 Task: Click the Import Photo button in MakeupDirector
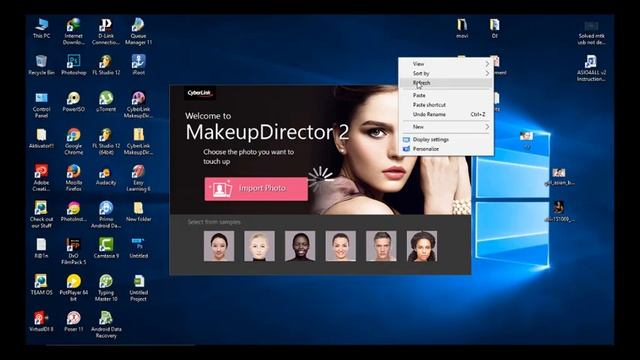click(256, 189)
